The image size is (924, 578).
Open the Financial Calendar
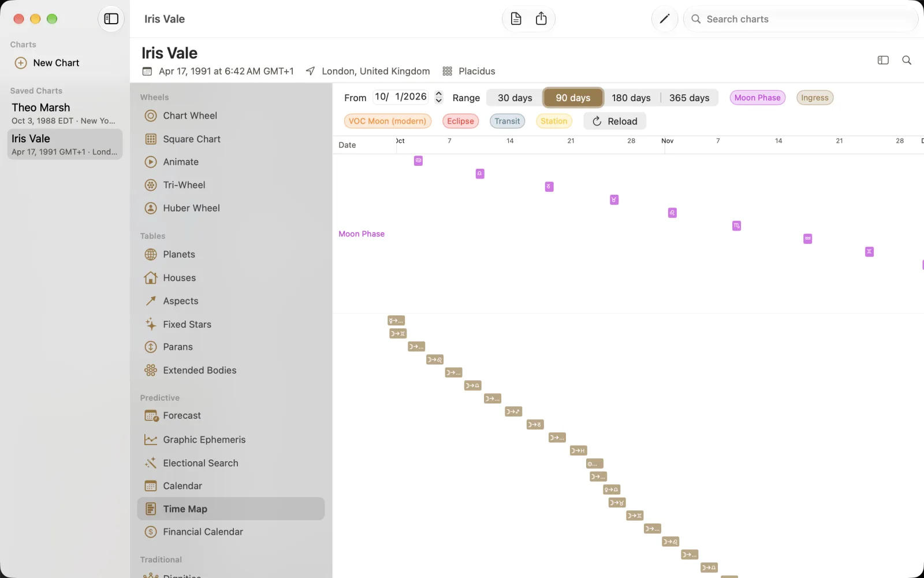tap(231, 532)
